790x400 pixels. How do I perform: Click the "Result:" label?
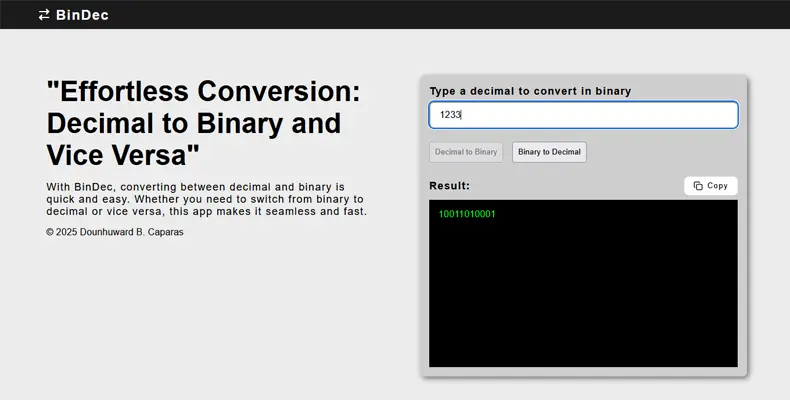click(449, 186)
